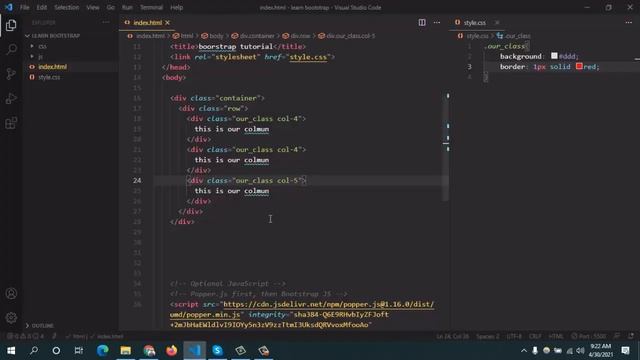The height and width of the screenshot is (360, 640).
Task: Open the Help menu
Action: pyautogui.click(x=176, y=7)
